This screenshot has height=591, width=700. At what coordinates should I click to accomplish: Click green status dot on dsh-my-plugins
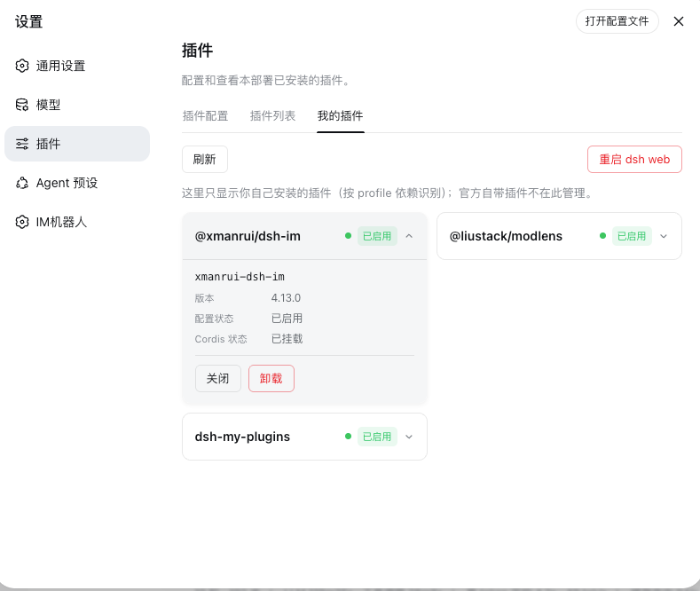348,436
